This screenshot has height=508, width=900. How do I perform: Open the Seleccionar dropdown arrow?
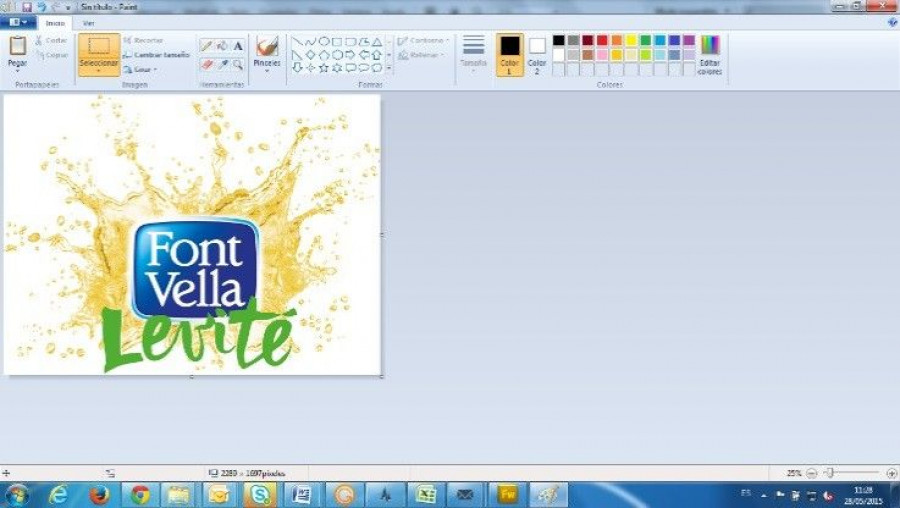point(99,71)
